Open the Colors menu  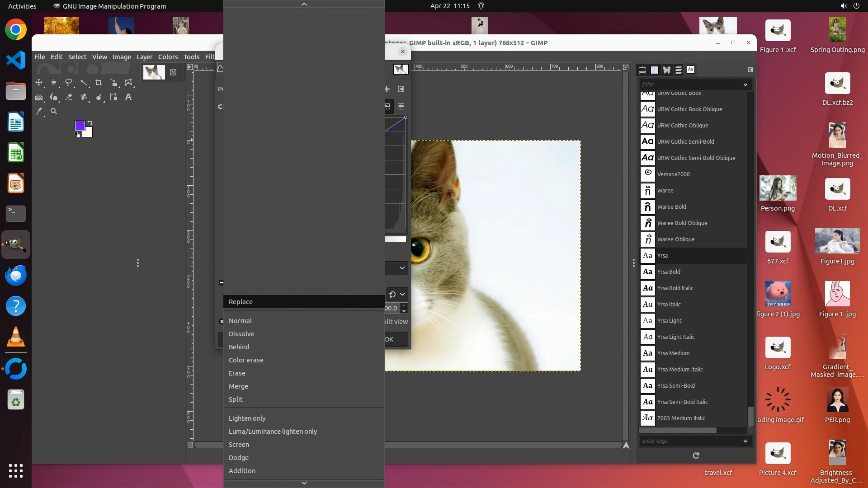(168, 57)
